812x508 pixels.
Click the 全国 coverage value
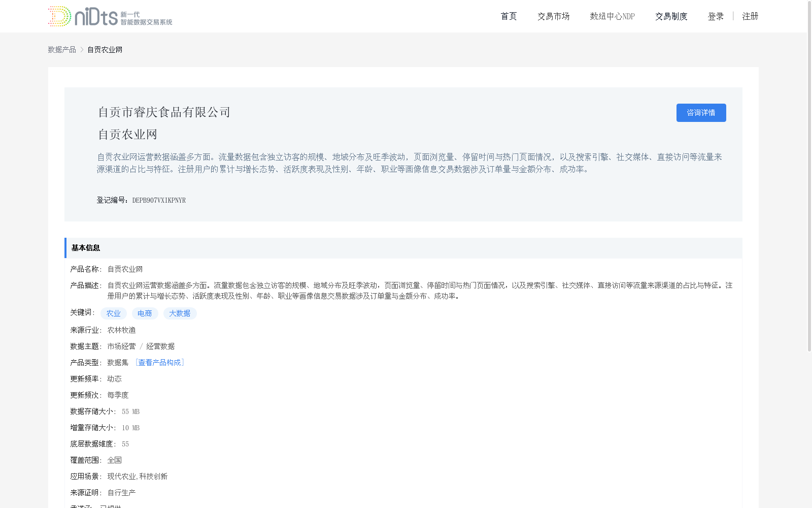(114, 460)
